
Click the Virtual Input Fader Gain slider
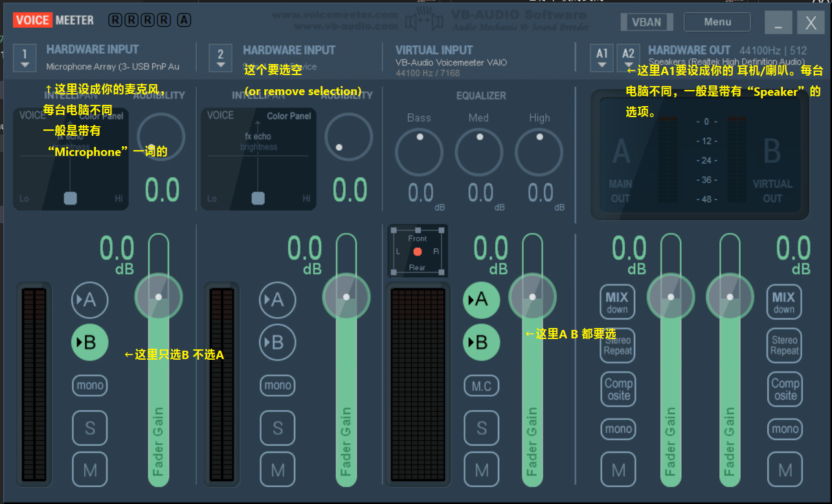(533, 360)
